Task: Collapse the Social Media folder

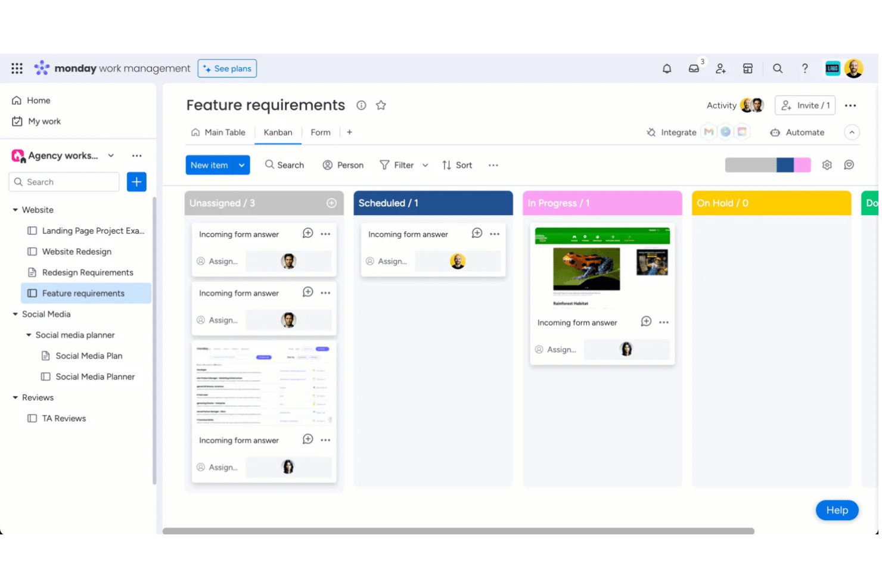Action: 15,314
